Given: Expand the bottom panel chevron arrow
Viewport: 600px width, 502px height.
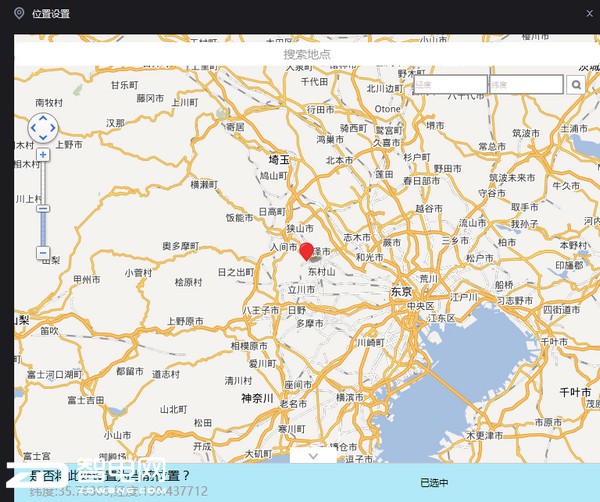Looking at the screenshot, I should pyautogui.click(x=313, y=455).
